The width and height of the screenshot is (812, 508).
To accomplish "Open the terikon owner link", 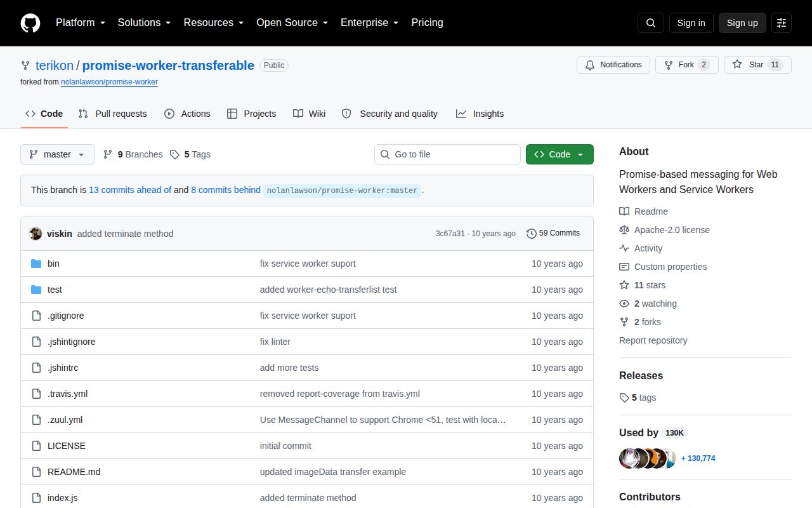I will coord(55,65).
